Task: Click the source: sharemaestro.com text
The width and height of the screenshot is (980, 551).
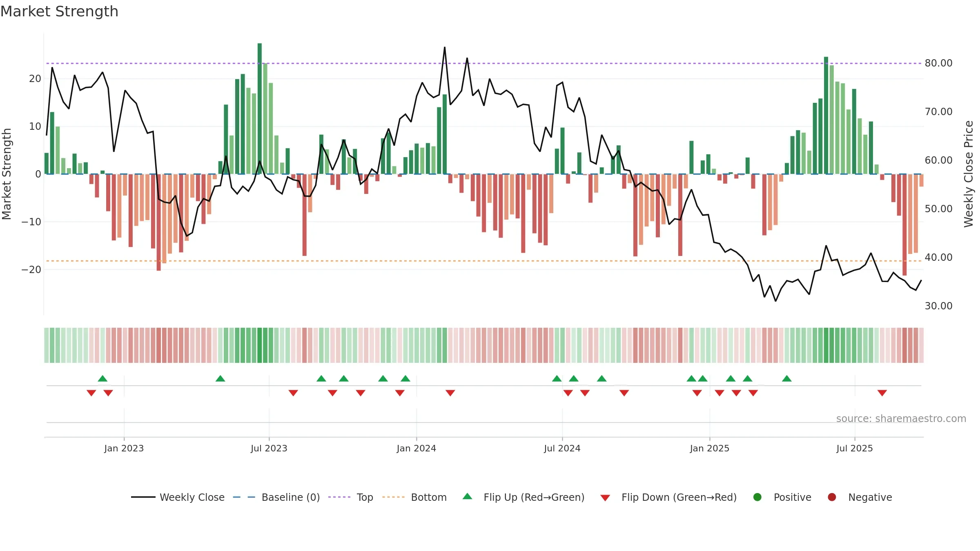Action: tap(901, 418)
